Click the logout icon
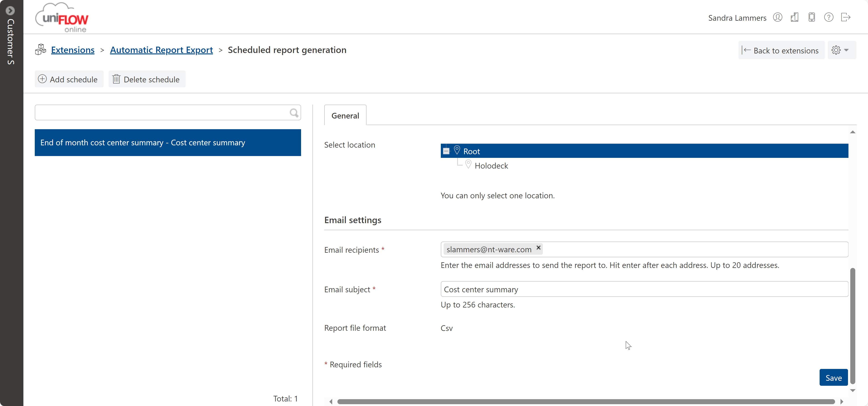Viewport: 868px width, 406px height. point(846,17)
